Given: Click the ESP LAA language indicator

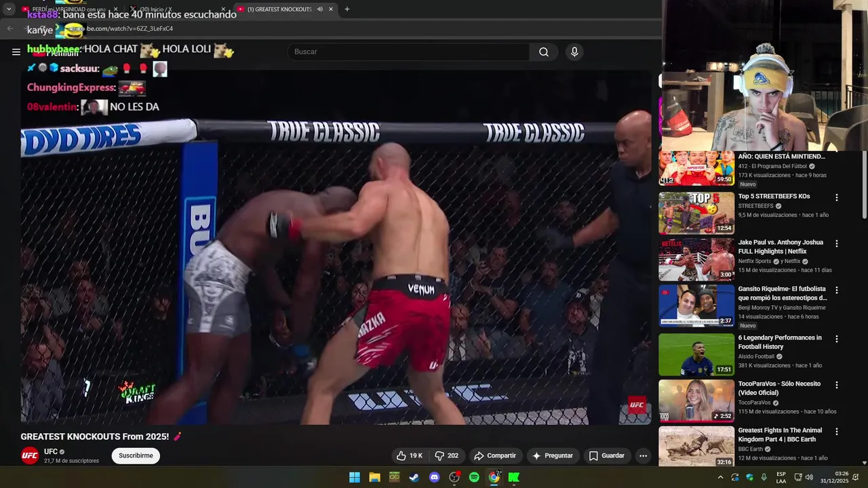Looking at the screenshot, I should (781, 477).
